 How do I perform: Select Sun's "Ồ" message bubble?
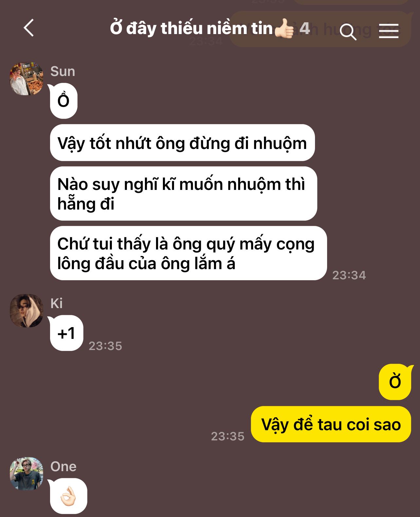[63, 101]
